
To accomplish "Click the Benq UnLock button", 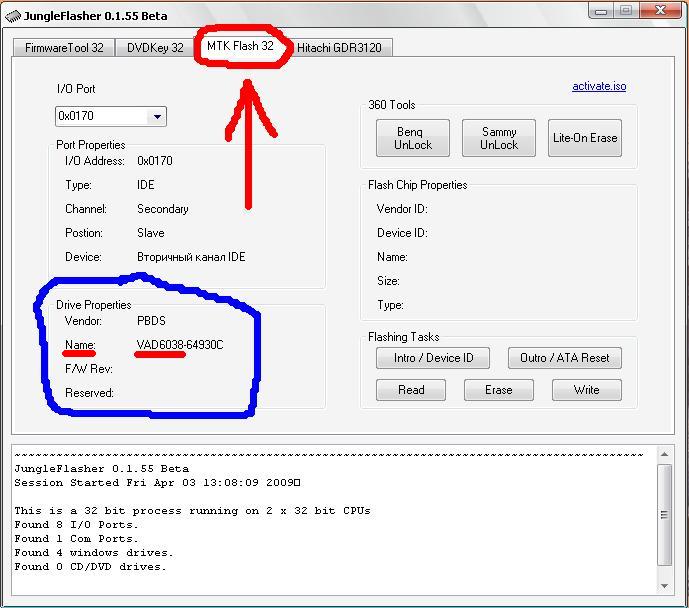I will pyautogui.click(x=413, y=138).
